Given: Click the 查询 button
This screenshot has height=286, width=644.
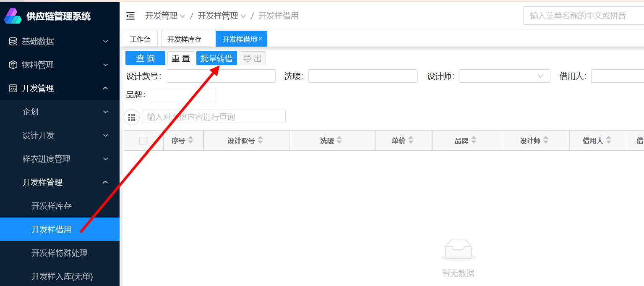Looking at the screenshot, I should (x=145, y=58).
